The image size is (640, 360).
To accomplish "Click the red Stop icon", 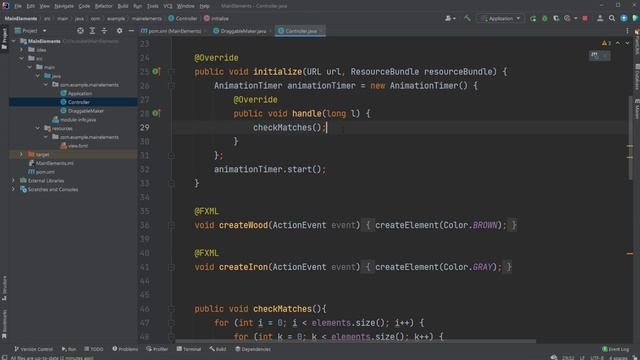I will coord(585,18).
